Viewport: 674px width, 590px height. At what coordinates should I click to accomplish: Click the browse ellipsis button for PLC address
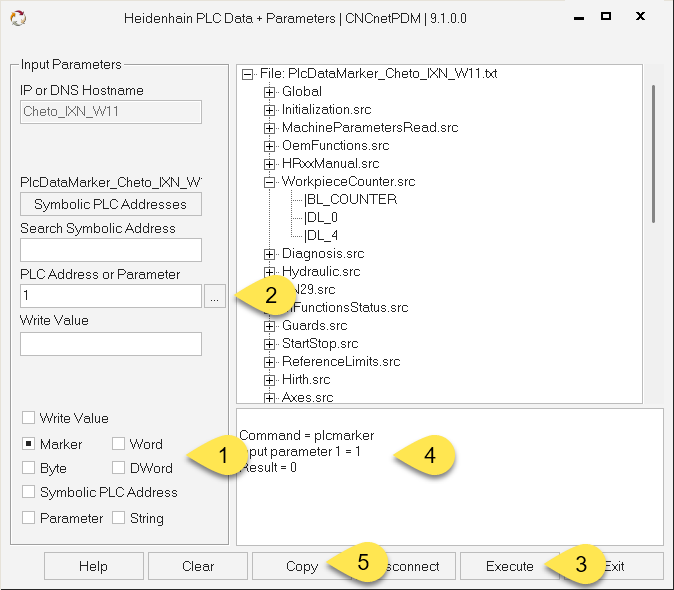point(214,296)
